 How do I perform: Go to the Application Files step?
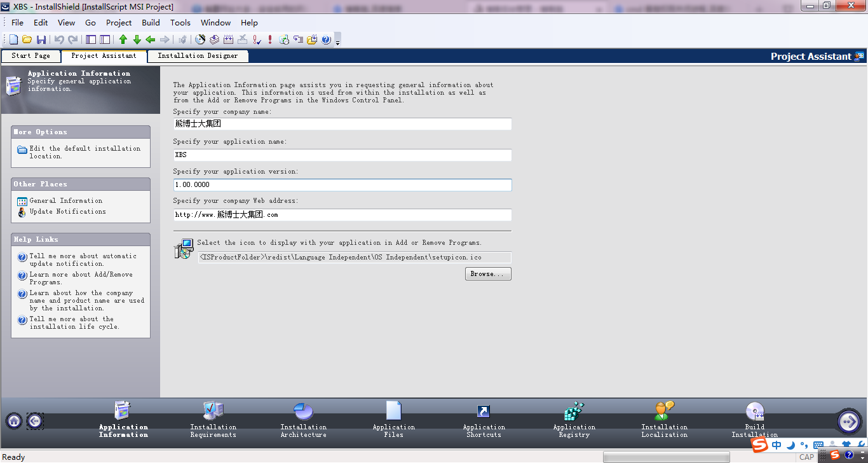tap(394, 420)
